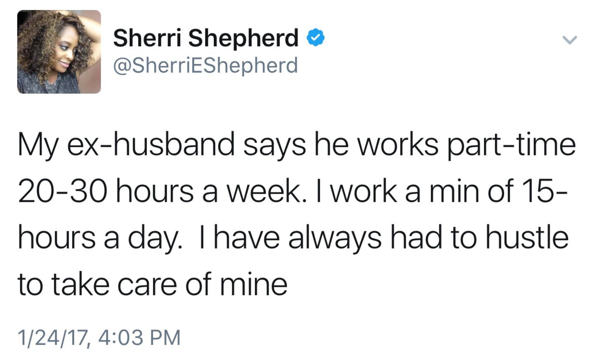Click the first name "Sherri" in header
Viewport: 594px width, 364px height.
coord(147,38)
